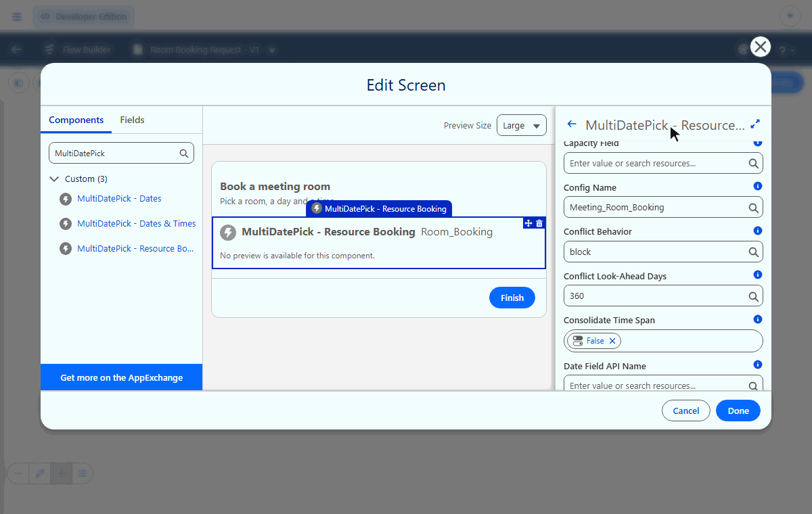Open the top-right circular dropdown menu
Viewport: 812px width, 514px height.
point(790,16)
